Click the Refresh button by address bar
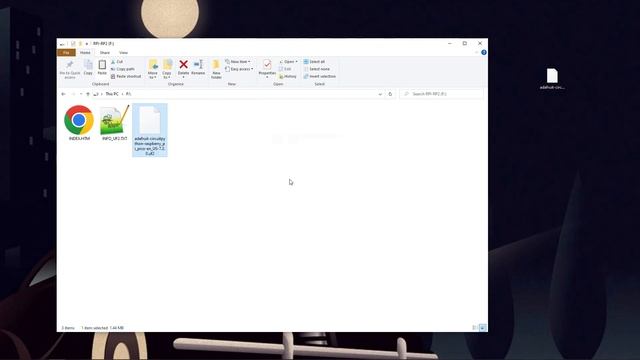Screen dimensions: 640x360 click(390, 94)
